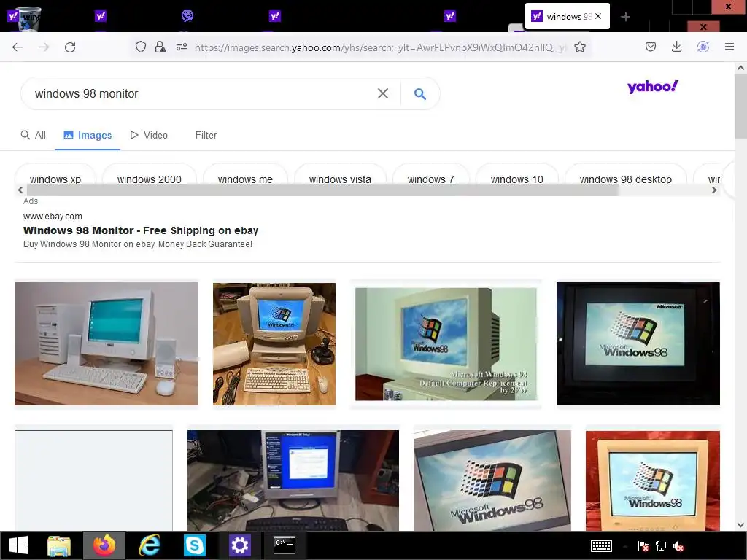This screenshot has width=747, height=560.
Task: Go forward using the browser arrow
Action: click(x=43, y=47)
